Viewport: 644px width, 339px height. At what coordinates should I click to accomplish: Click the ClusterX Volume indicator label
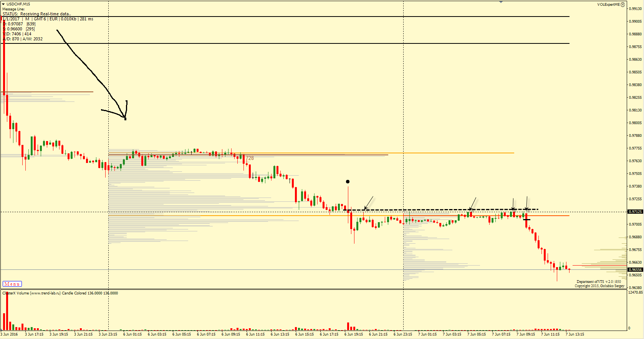pos(60,293)
